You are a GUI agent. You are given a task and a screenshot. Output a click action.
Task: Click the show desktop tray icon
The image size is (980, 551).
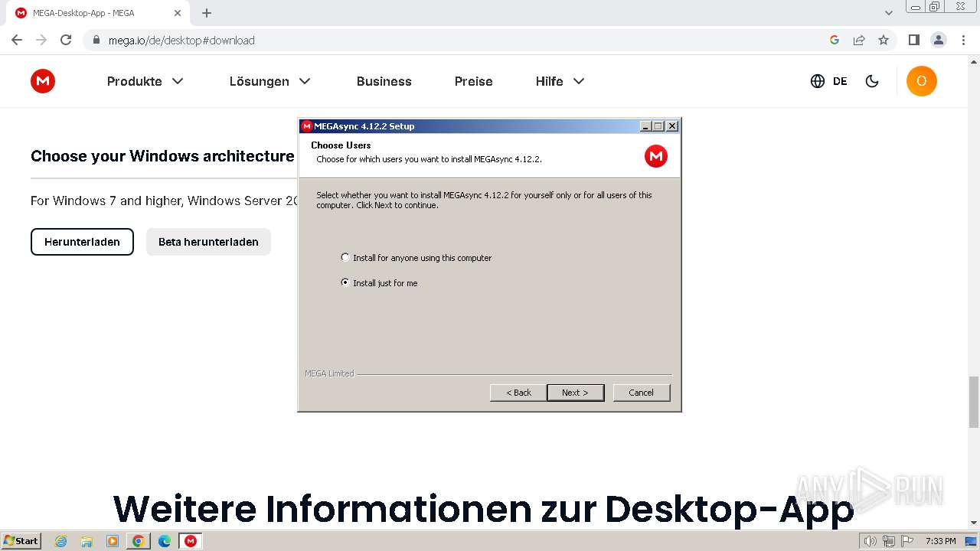tap(971, 541)
